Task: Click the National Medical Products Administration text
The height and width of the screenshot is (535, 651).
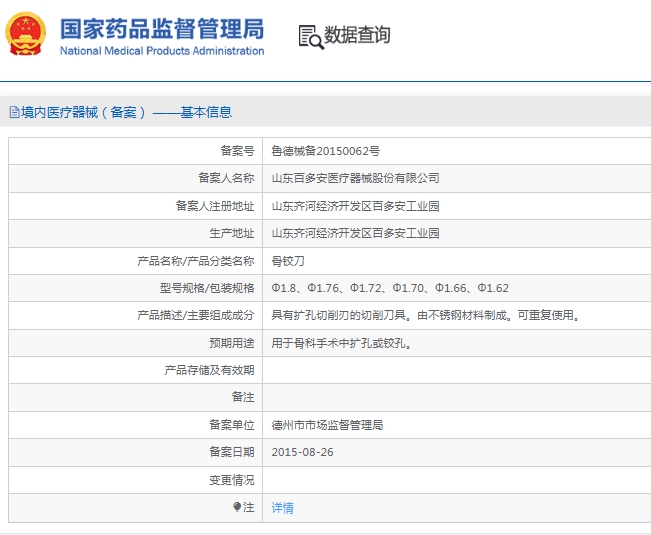Action: (162, 51)
